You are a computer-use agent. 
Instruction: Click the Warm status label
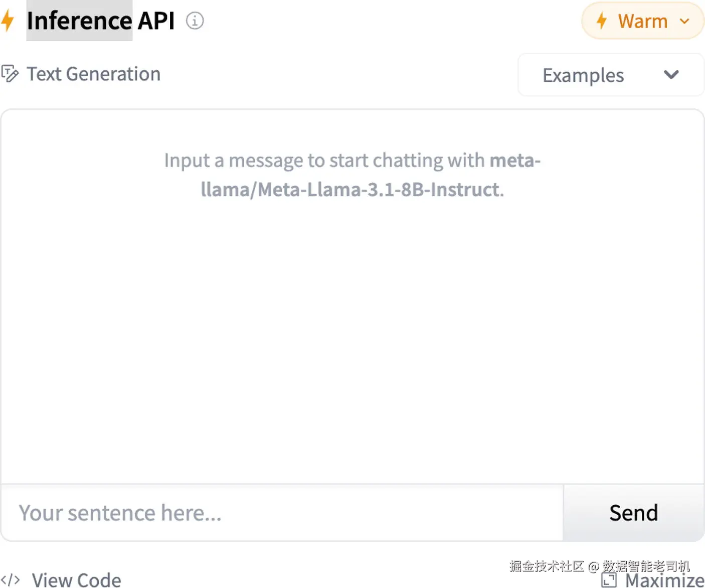pyautogui.click(x=642, y=21)
